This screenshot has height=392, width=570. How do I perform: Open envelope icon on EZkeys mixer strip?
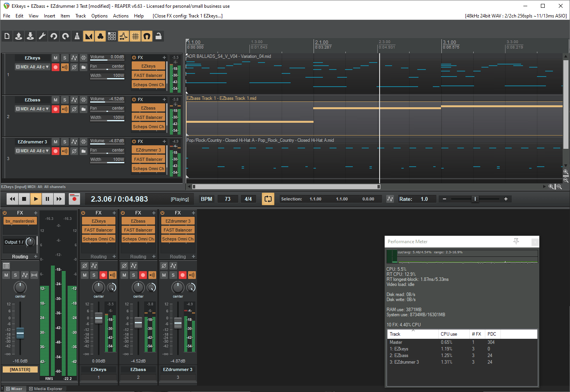[x=94, y=266]
